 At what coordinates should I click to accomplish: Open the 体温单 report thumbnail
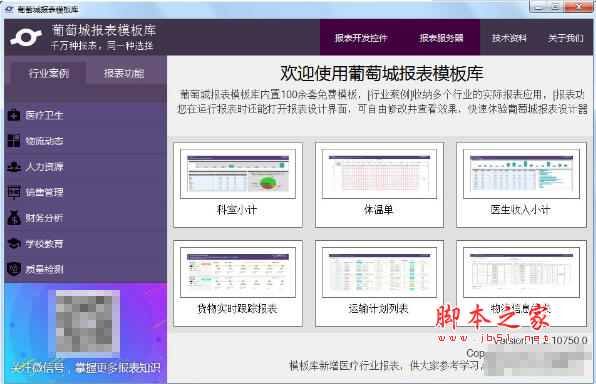coord(379,174)
